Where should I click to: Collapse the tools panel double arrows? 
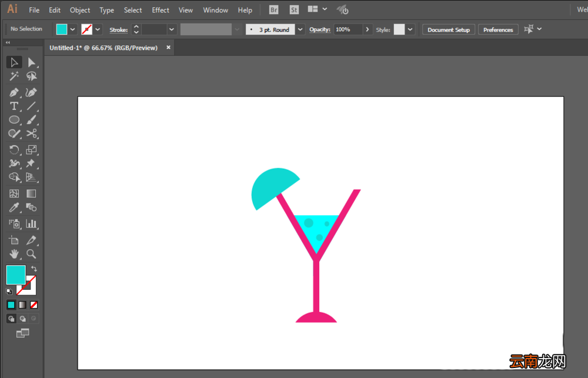(8, 42)
